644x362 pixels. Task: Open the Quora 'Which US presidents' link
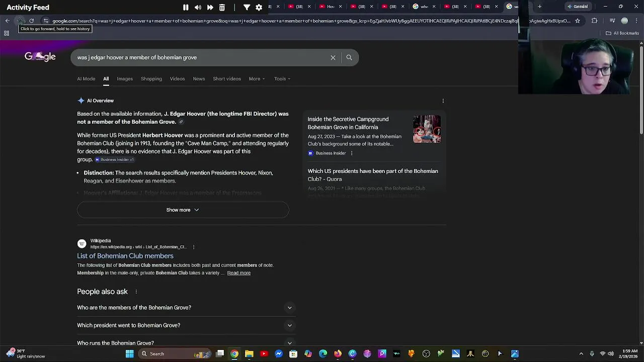click(373, 175)
